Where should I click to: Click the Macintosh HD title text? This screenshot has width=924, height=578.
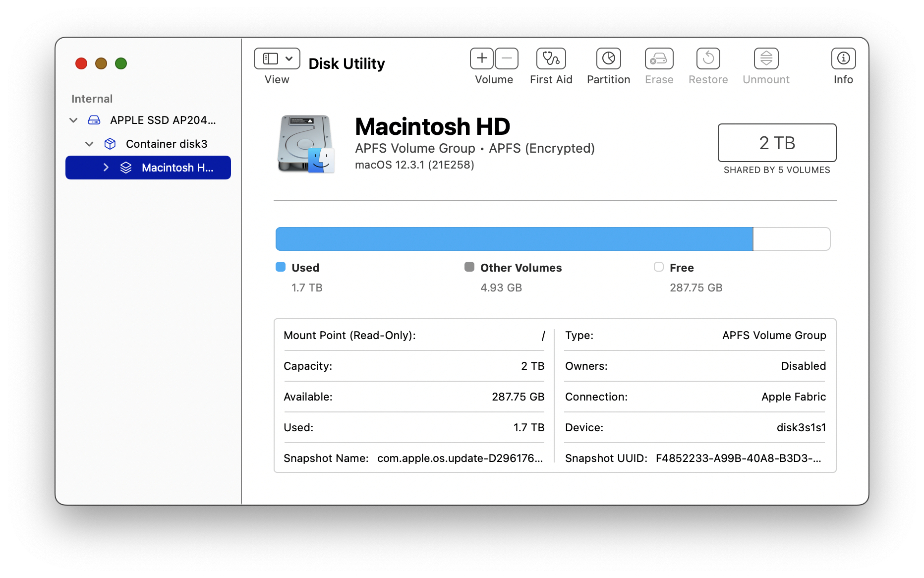click(x=433, y=126)
